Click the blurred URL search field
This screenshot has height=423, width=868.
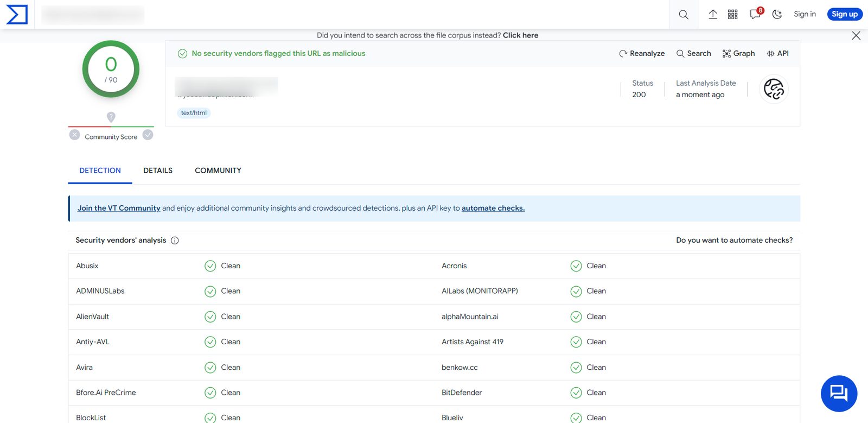pos(93,15)
